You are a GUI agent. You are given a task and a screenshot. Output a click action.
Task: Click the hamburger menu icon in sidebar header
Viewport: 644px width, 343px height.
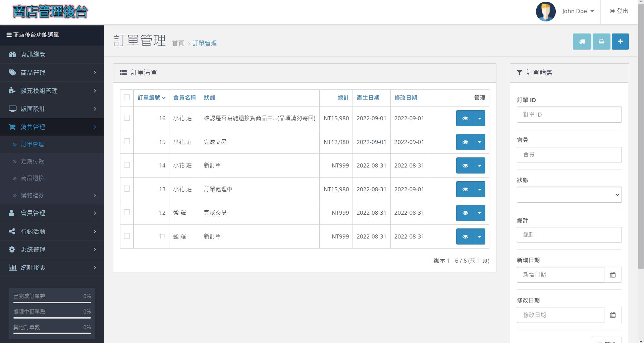pos(9,35)
